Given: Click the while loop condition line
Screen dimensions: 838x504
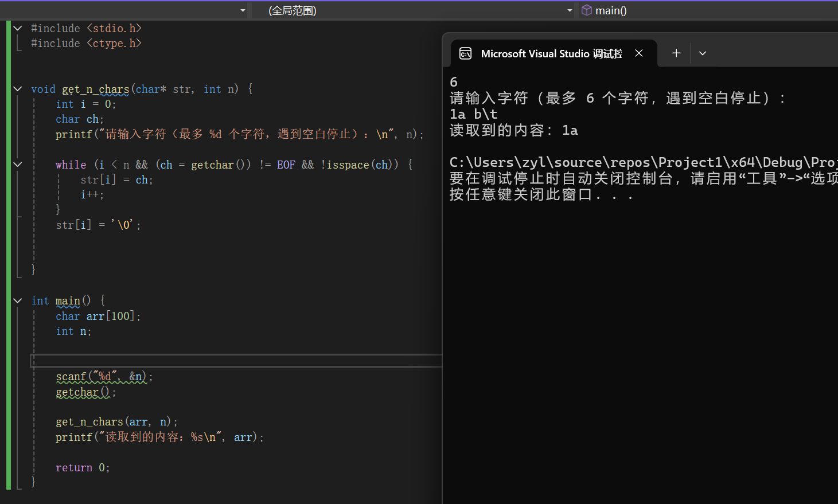Looking at the screenshot, I should [x=234, y=165].
